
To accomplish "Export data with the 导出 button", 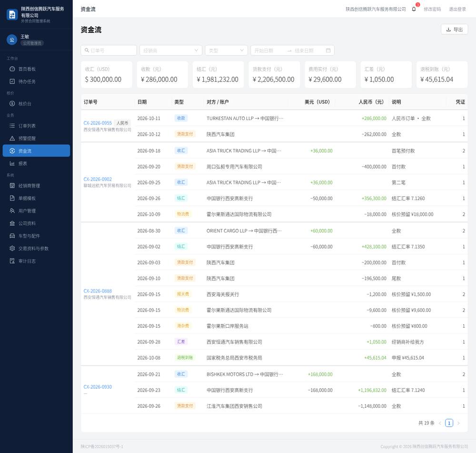I will click(454, 30).
